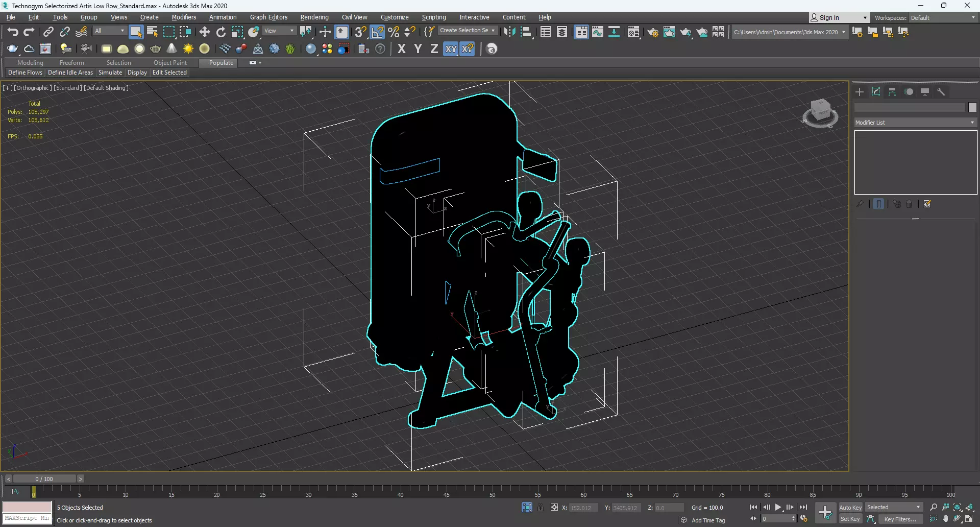980x527 pixels.
Task: Toggle the selection lock padlock
Action: pyautogui.click(x=540, y=508)
